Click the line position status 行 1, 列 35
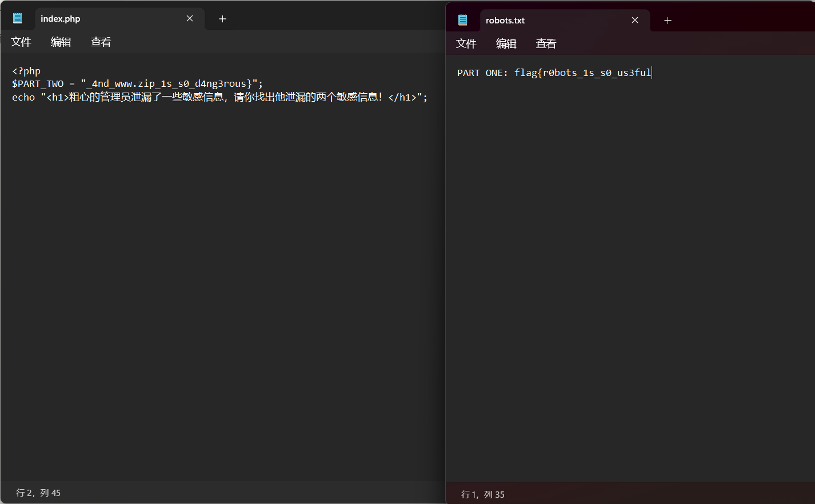 coord(483,494)
